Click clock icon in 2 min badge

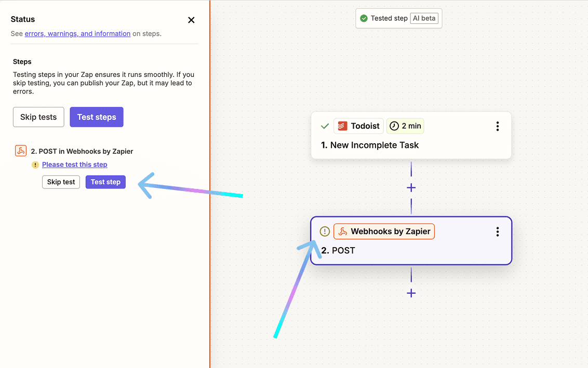394,126
